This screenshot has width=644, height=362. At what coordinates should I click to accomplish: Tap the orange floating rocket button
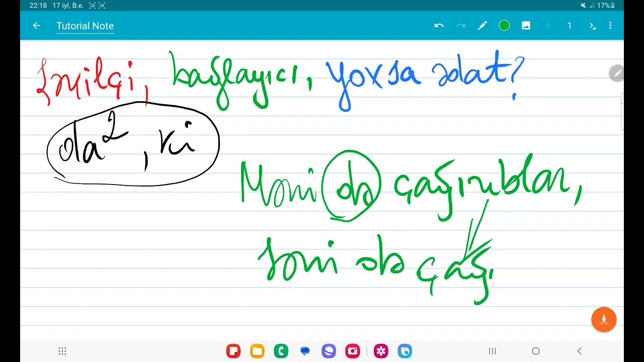(604, 320)
